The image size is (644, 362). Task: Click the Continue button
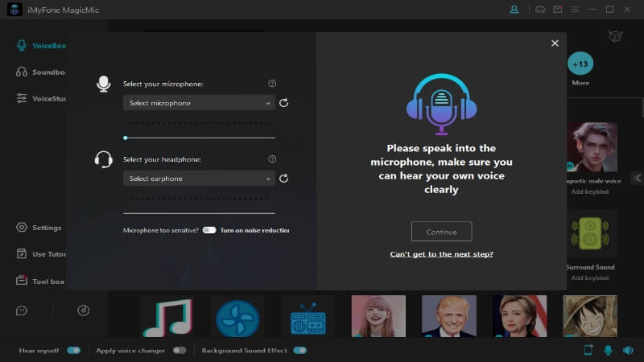(x=441, y=232)
